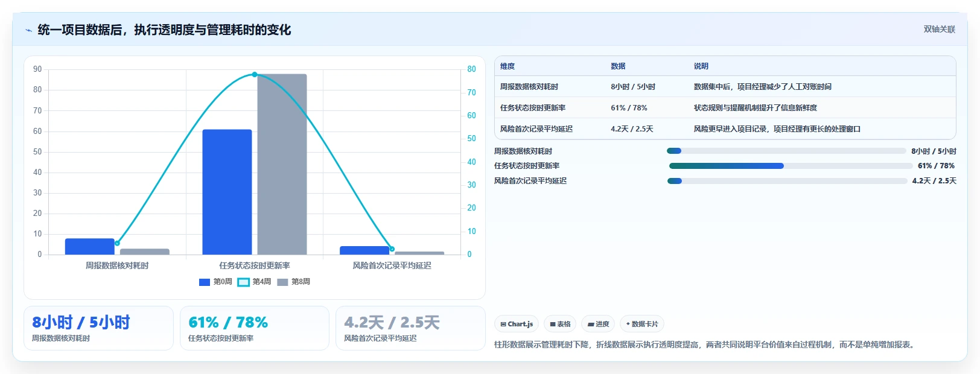980x374 pixels.
Task: Click the 风险首次记录平均延迟 progress bar
Action: pos(787,181)
